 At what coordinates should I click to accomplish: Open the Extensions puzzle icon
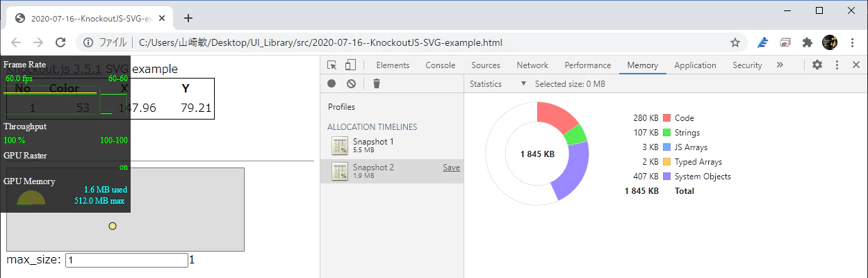pos(807,42)
